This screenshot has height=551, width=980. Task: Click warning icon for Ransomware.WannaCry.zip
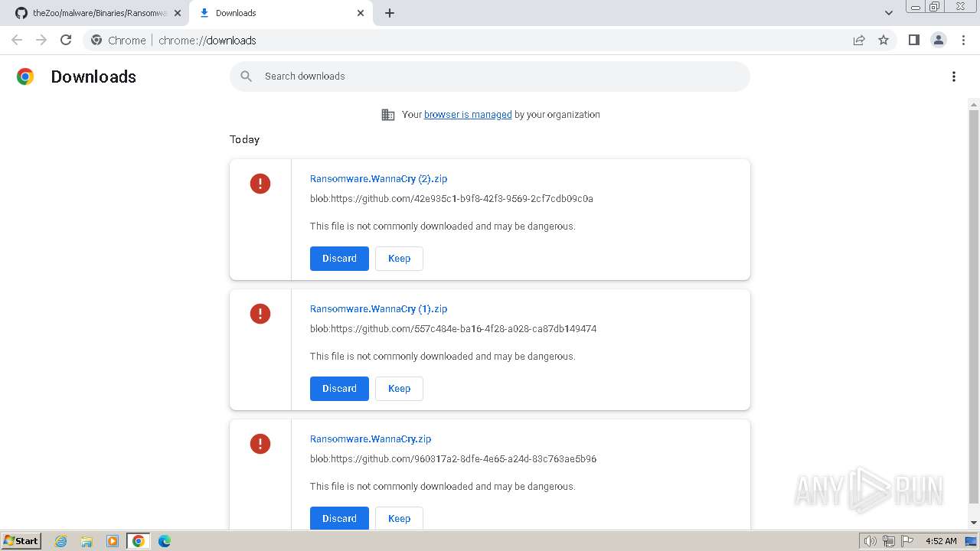tap(260, 444)
